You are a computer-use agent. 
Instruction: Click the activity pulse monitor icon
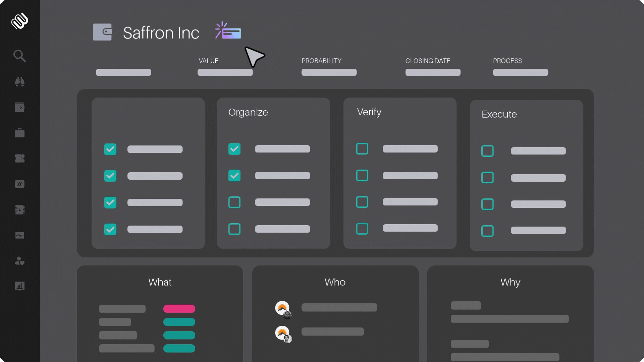(19, 235)
